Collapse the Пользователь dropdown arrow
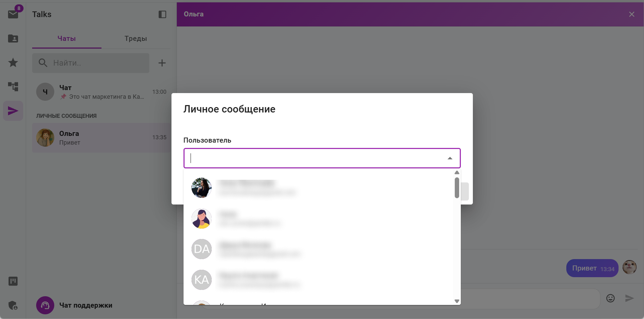644x319 pixels. 450,158
